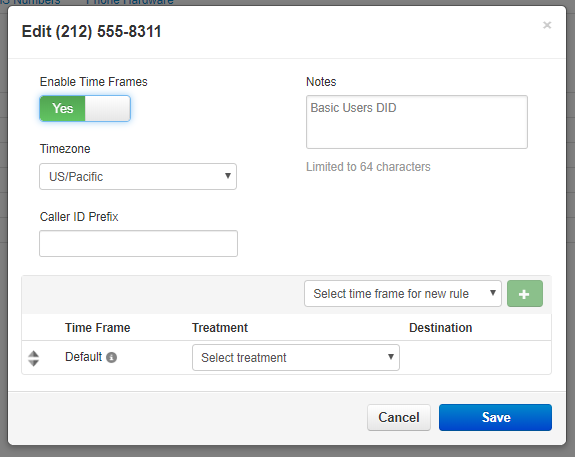Open the Timezone US/Pacific dropdown
The height and width of the screenshot is (457, 575).
click(x=138, y=176)
